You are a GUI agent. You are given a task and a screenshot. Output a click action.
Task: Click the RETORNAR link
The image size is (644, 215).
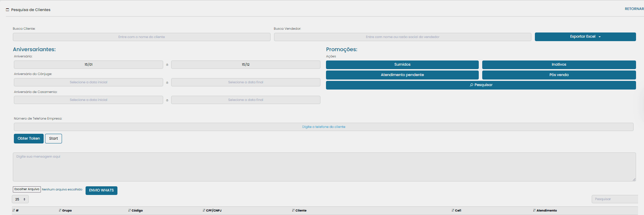(634, 9)
